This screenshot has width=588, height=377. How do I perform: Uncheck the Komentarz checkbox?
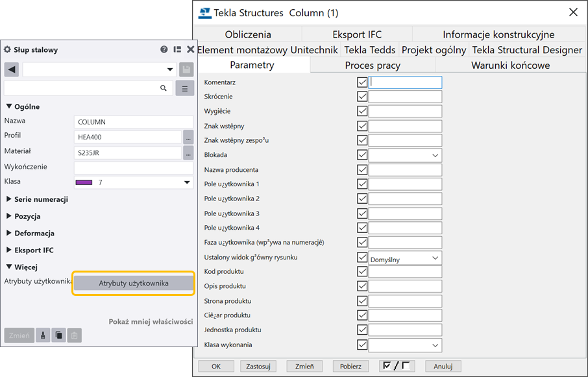362,82
